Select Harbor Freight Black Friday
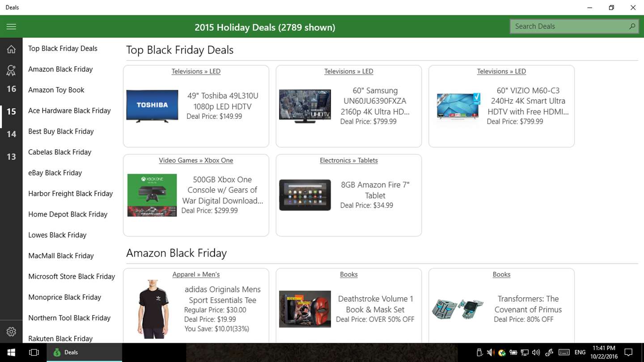The image size is (644, 362). [71, 194]
